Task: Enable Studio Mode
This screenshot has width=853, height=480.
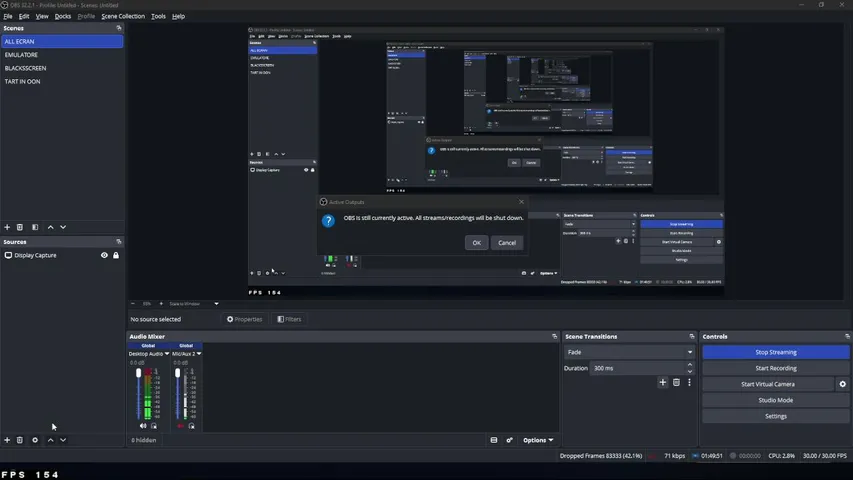Action: pos(776,400)
